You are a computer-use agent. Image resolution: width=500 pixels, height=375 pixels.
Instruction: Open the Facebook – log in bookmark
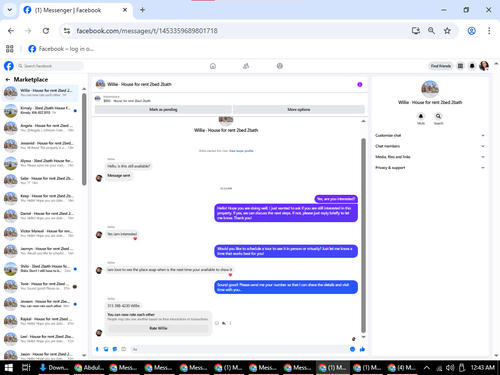61,49
